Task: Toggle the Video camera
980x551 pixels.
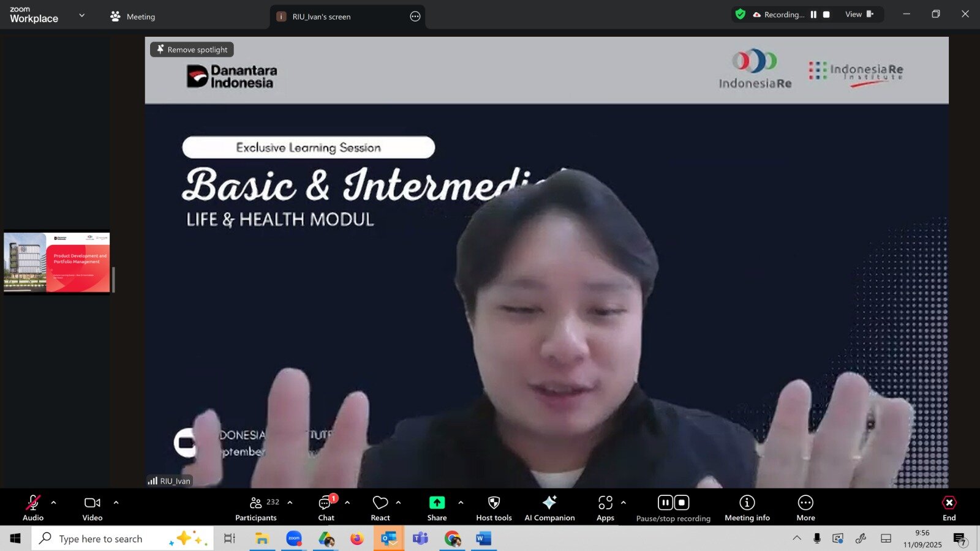Action: point(92,508)
